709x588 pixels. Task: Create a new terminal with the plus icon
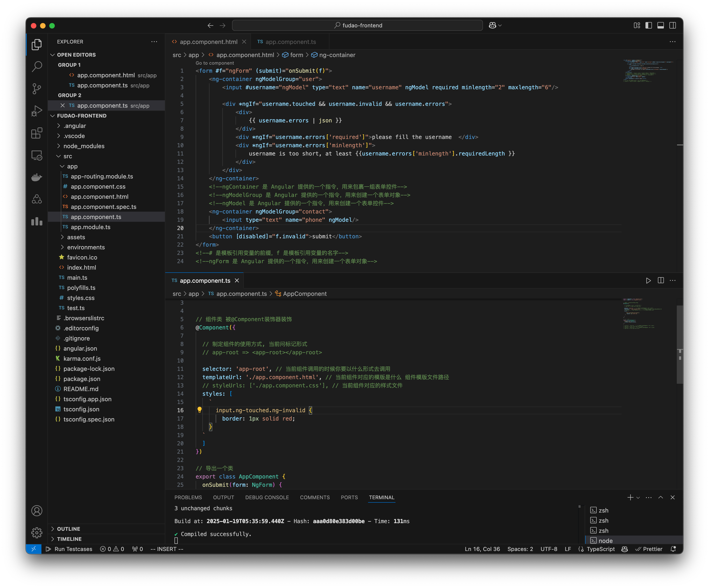pos(630,497)
